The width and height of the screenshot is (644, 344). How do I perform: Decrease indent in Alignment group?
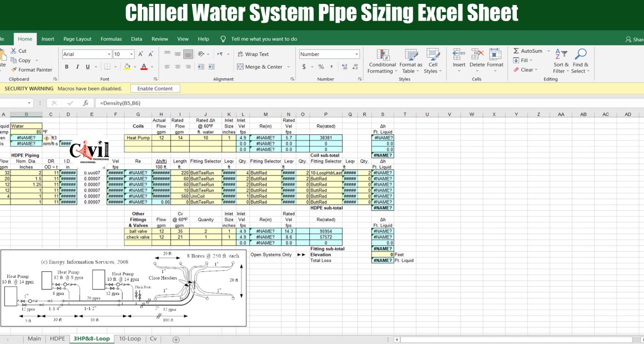(201, 67)
